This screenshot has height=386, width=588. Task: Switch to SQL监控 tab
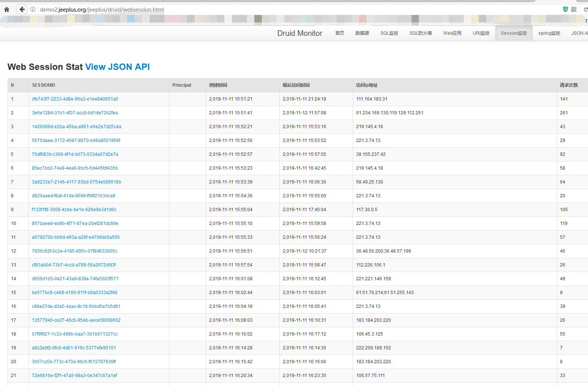point(389,33)
